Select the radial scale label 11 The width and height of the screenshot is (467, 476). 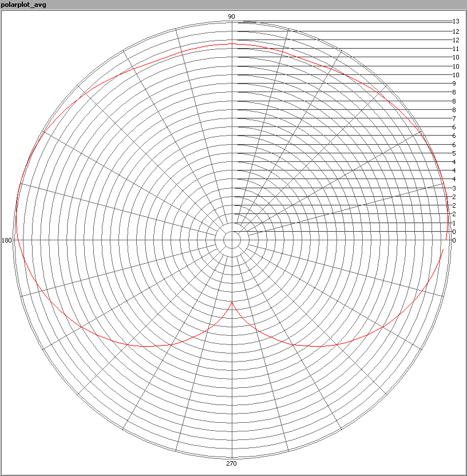tap(456, 49)
